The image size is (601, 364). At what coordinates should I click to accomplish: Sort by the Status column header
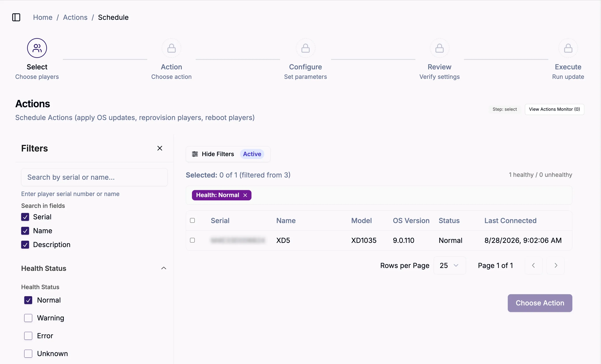point(449,220)
